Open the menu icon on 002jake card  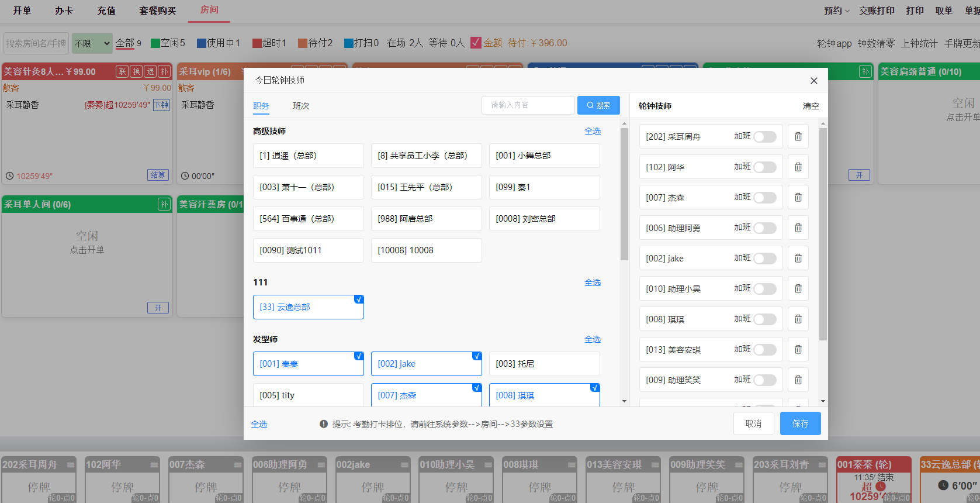pyautogui.click(x=405, y=465)
